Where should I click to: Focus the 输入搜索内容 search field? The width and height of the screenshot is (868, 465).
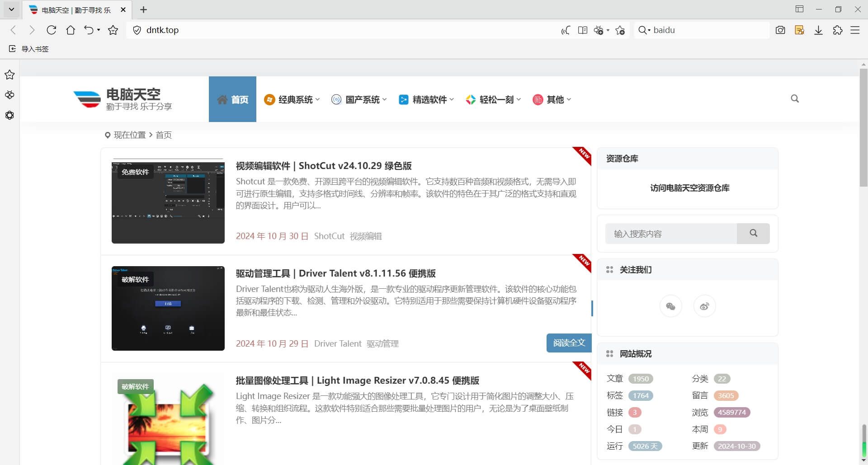[x=671, y=234]
